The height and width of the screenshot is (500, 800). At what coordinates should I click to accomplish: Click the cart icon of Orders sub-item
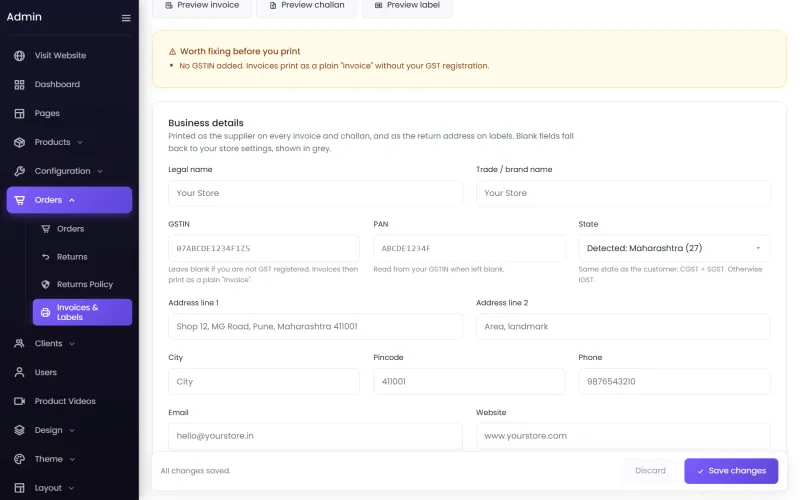tap(45, 229)
